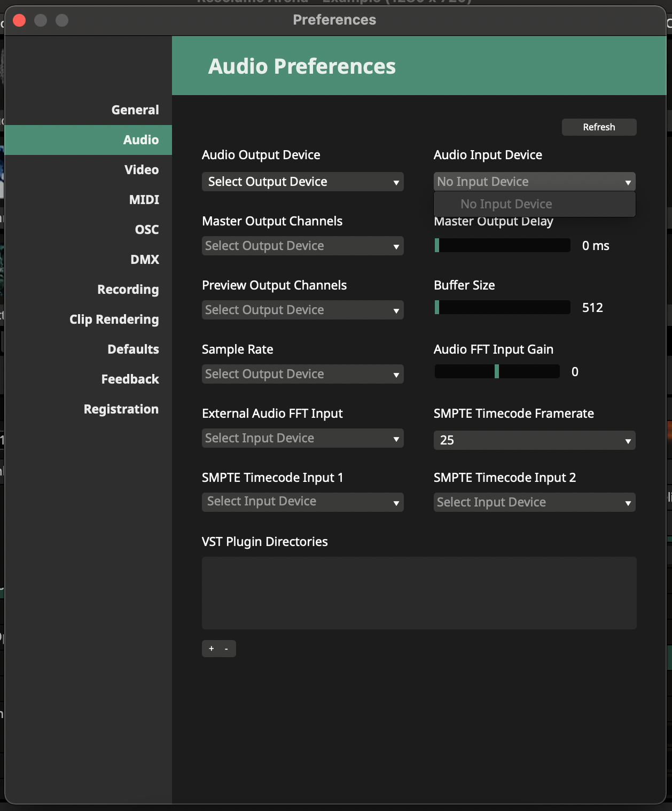
Task: Click inside the VST Plugin Directories list
Action: click(x=419, y=593)
